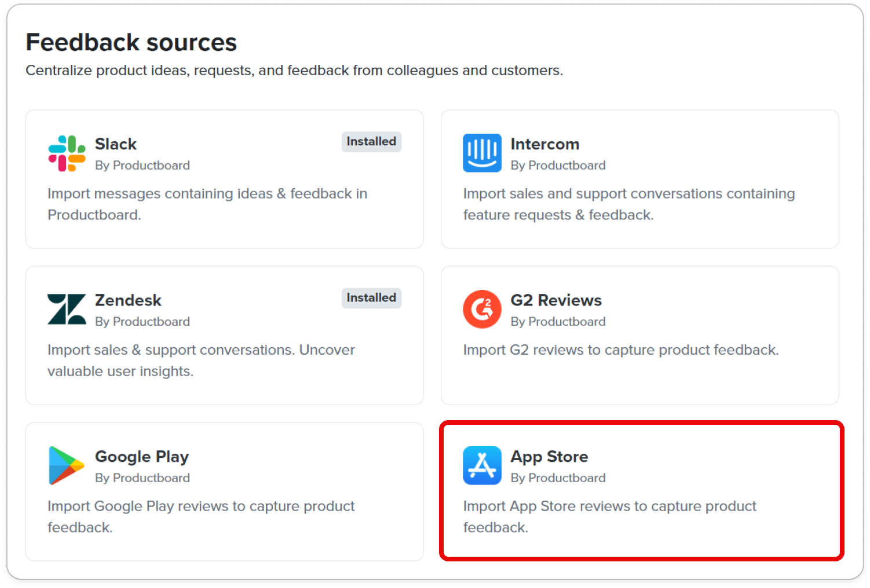The image size is (870, 588).
Task: Click 'By Productboard' under Zendesk
Action: tap(142, 322)
